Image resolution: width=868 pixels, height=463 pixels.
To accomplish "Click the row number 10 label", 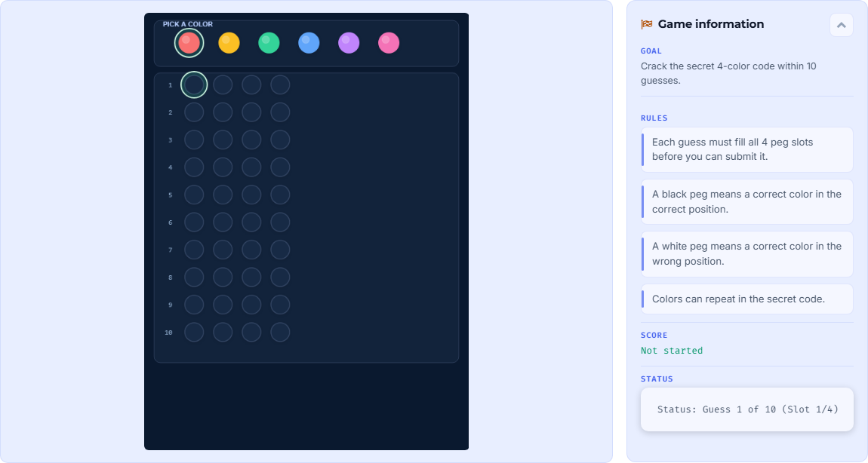I will (x=168, y=333).
